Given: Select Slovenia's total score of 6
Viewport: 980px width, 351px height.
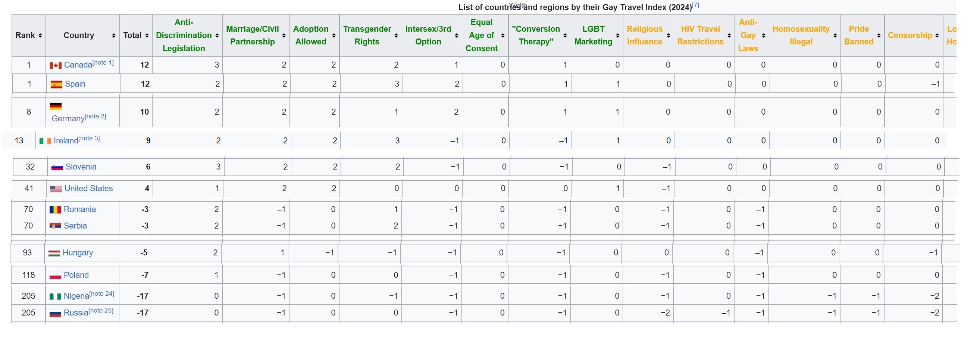Looking at the screenshot, I should [148, 167].
